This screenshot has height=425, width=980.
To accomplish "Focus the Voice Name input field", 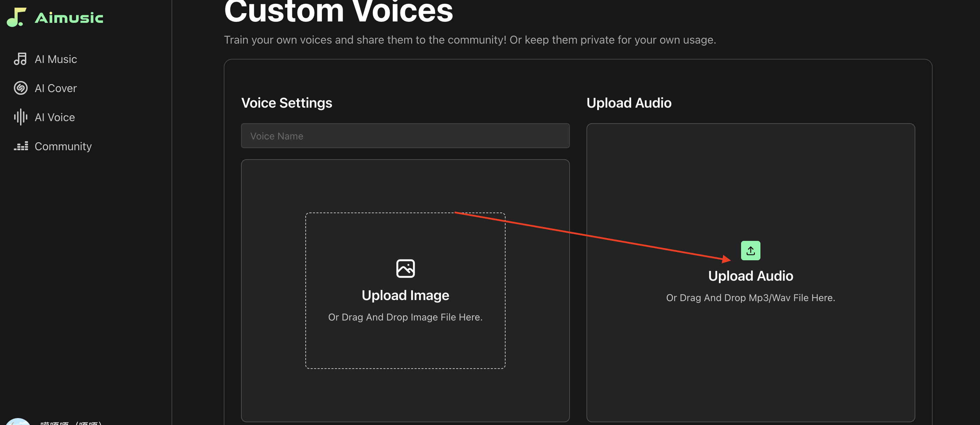I will point(405,136).
